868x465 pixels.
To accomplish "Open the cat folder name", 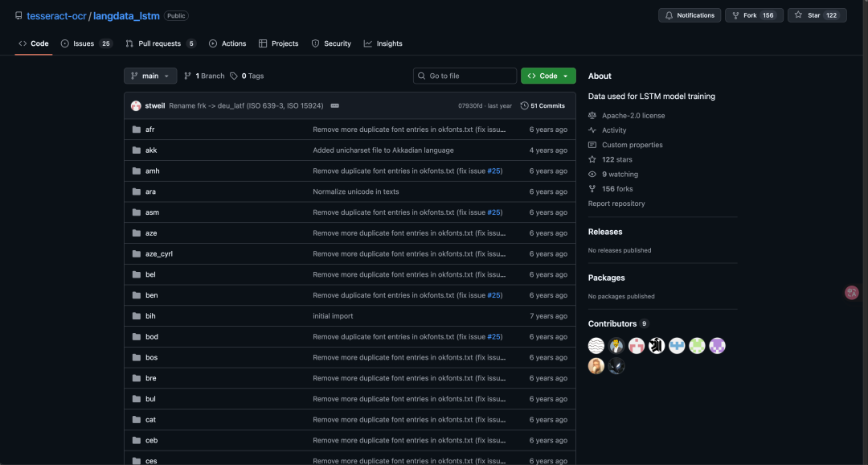I will (150, 420).
